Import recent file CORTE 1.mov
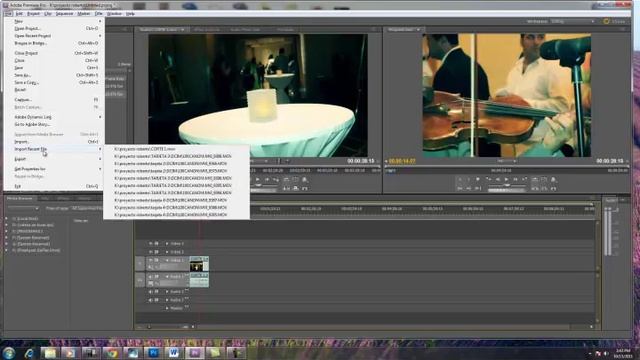 pos(176,149)
